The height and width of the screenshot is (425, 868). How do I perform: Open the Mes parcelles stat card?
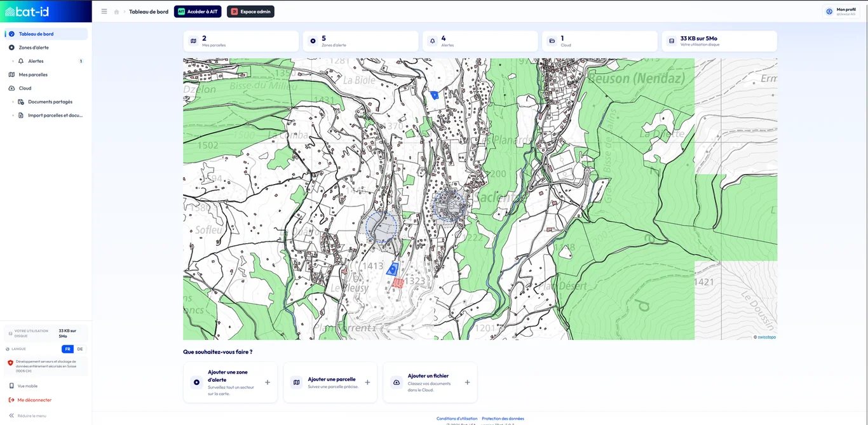point(241,41)
